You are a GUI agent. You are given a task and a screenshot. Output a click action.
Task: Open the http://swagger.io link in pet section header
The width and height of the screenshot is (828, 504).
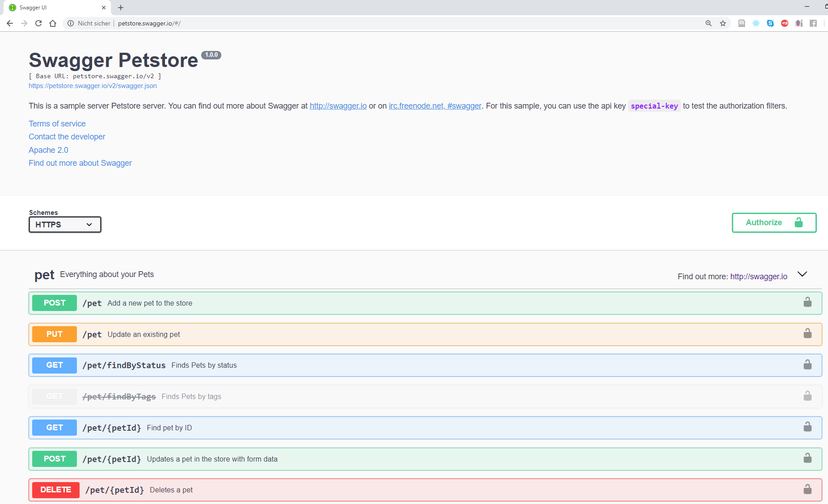pyautogui.click(x=759, y=277)
